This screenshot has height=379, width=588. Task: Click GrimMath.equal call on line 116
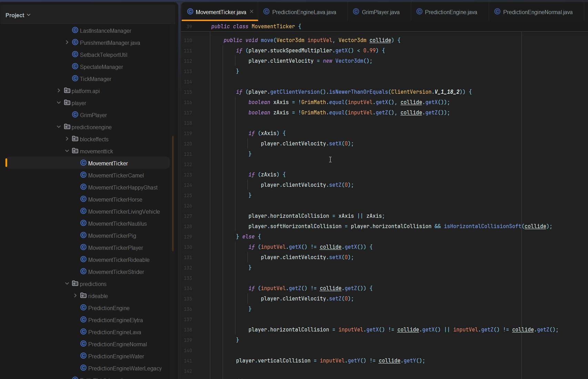pyautogui.click(x=323, y=102)
